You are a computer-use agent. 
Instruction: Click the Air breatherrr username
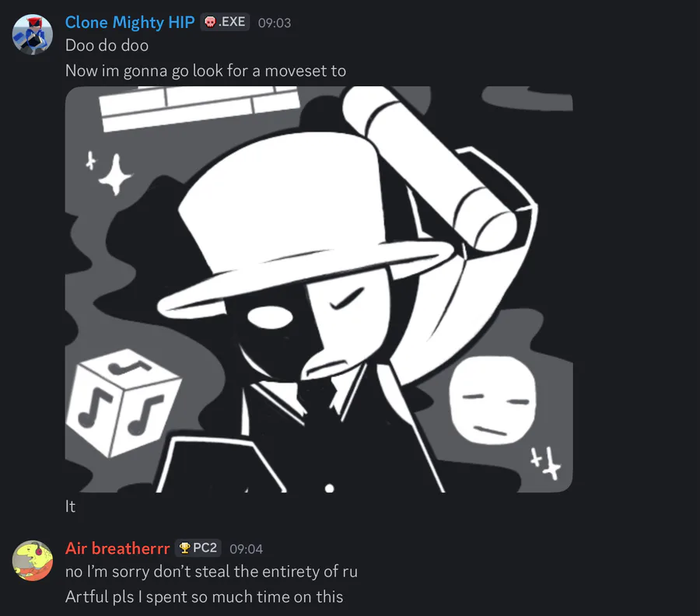[117, 548]
